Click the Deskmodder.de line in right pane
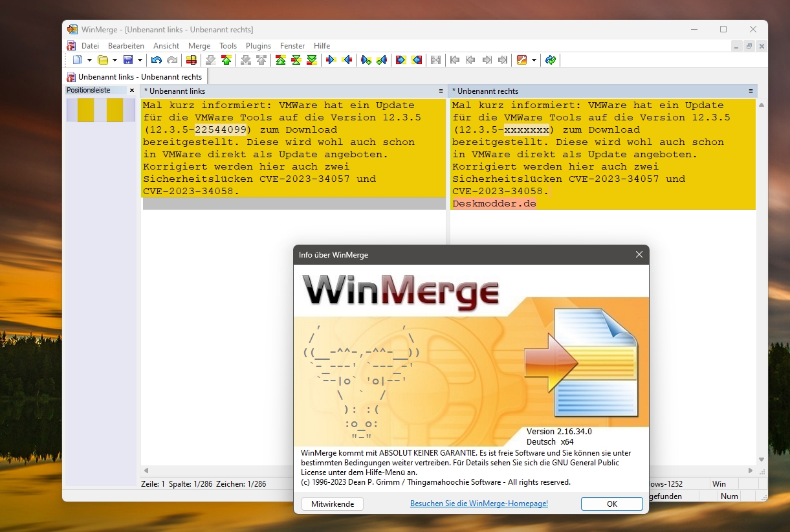 click(494, 203)
